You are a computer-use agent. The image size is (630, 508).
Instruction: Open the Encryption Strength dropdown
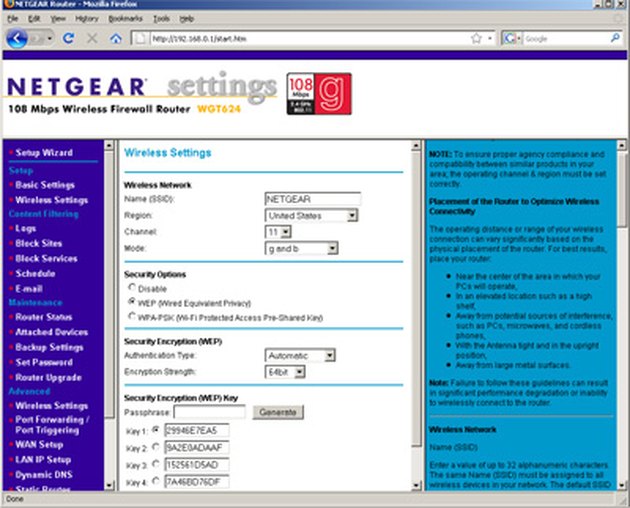click(285, 372)
